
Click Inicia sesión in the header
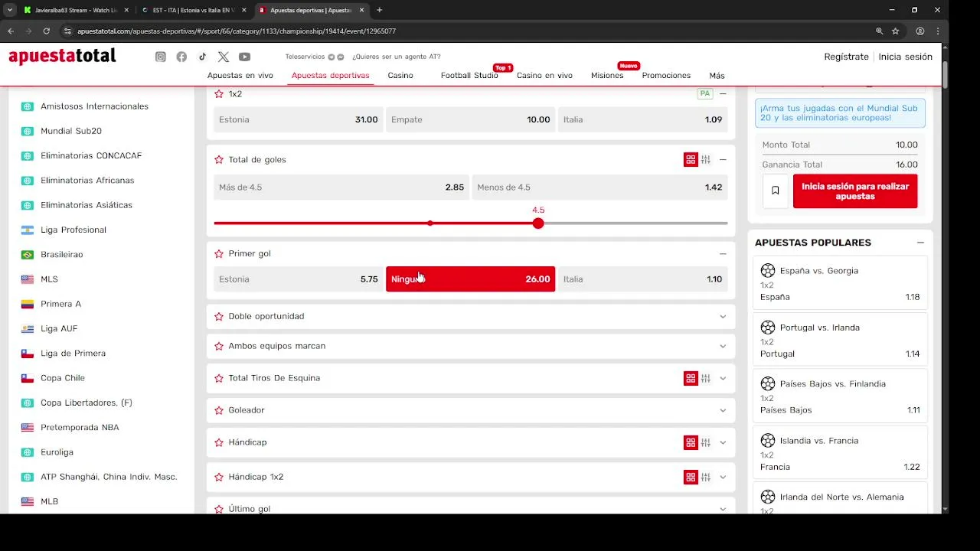tap(906, 57)
